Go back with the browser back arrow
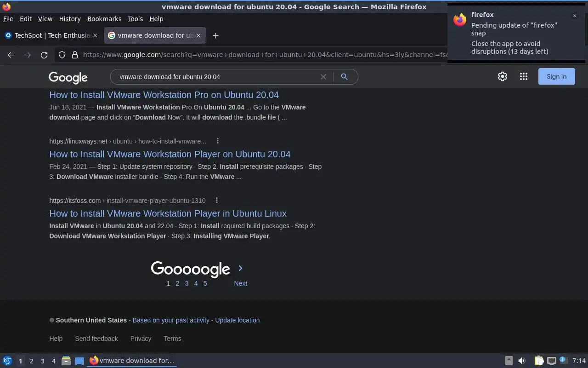Image resolution: width=588 pixels, height=368 pixels. click(11, 55)
